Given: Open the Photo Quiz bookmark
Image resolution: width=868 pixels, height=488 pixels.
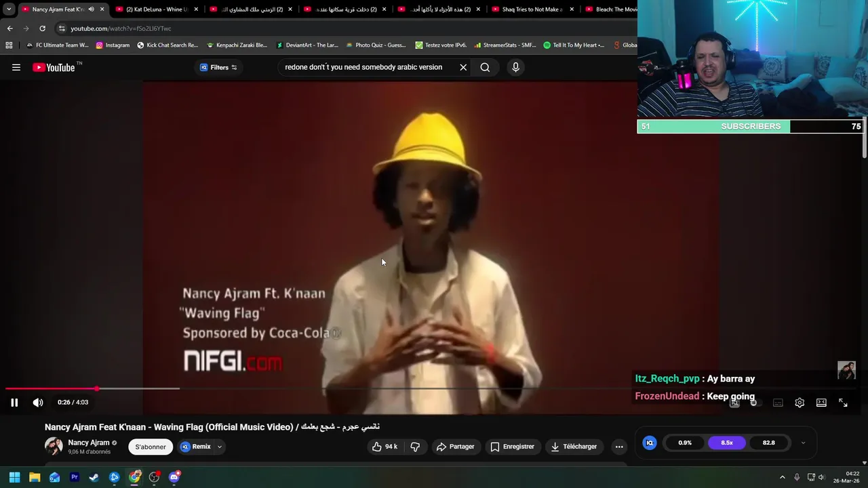Looking at the screenshot, I should pos(376,45).
